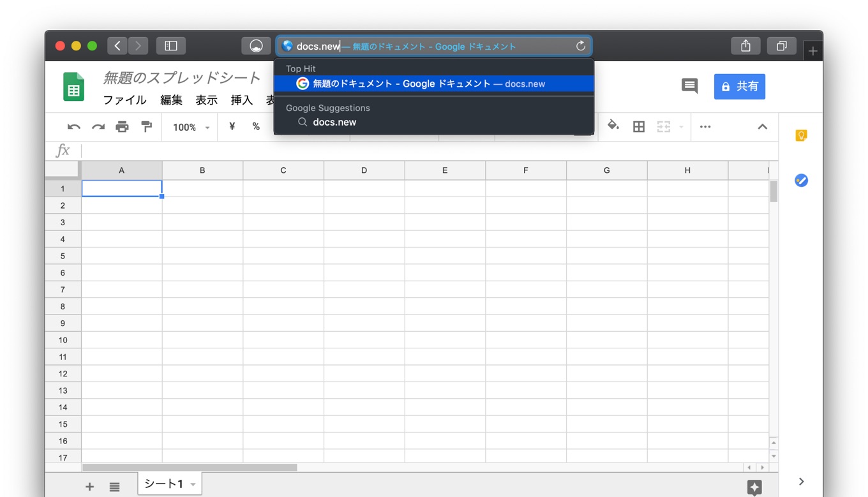Click the vertical scroll down arrow
The image size is (868, 497).
(x=774, y=456)
